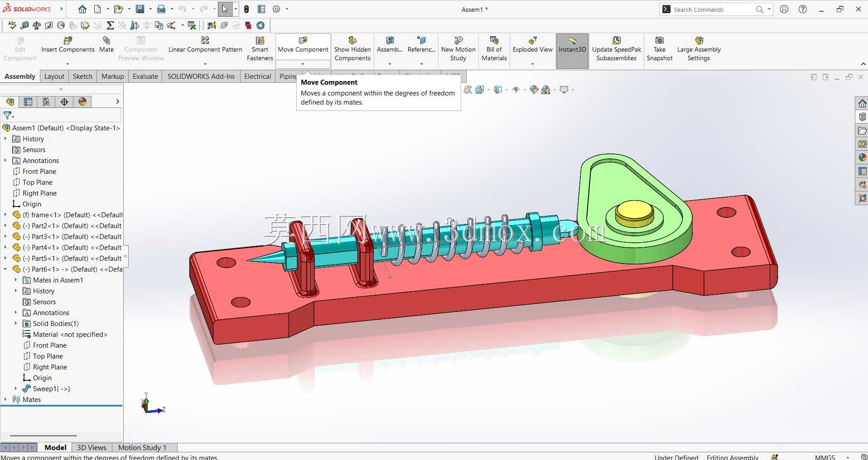This screenshot has width=868, height=460.
Task: Click the Measure tool icon
Action: click(x=24, y=25)
